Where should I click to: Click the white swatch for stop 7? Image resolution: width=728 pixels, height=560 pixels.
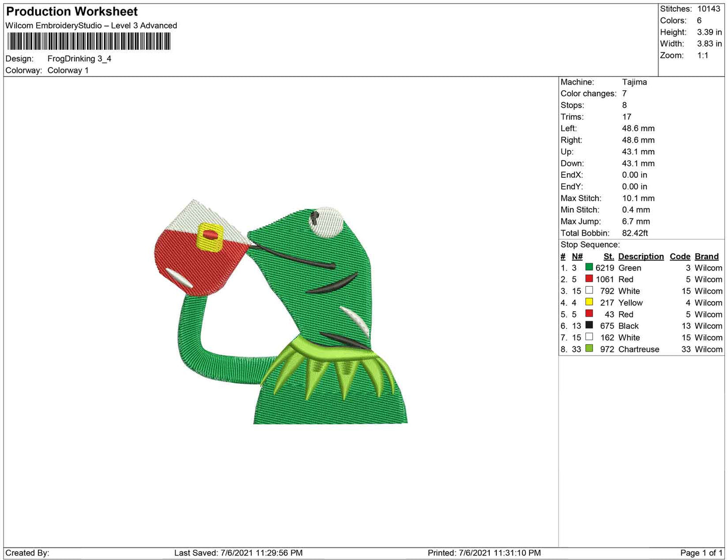[588, 337]
